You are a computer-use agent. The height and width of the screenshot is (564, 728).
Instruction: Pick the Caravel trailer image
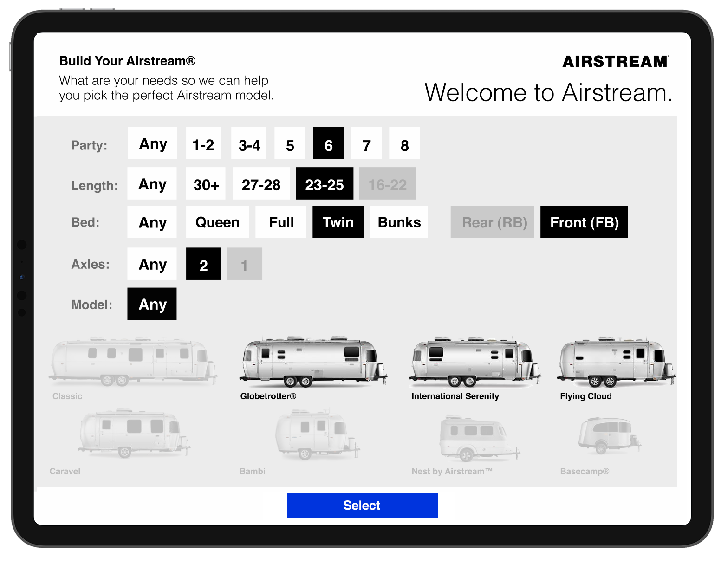point(134,434)
